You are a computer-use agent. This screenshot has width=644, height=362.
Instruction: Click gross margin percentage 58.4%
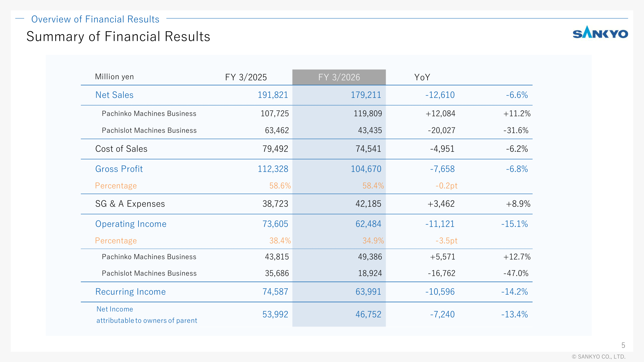pyautogui.click(x=373, y=186)
